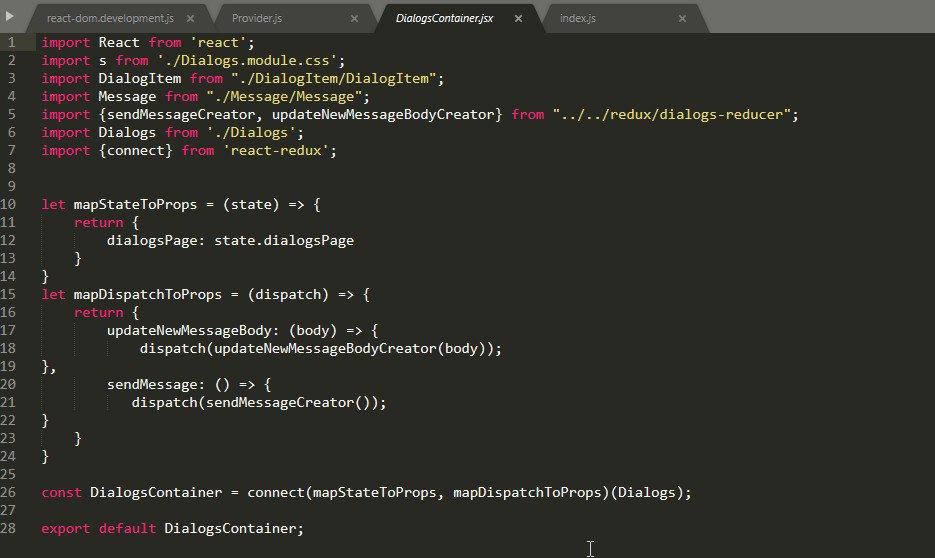Click the tab scroll arrow at top left
935x558 pixels.
[x=10, y=16]
